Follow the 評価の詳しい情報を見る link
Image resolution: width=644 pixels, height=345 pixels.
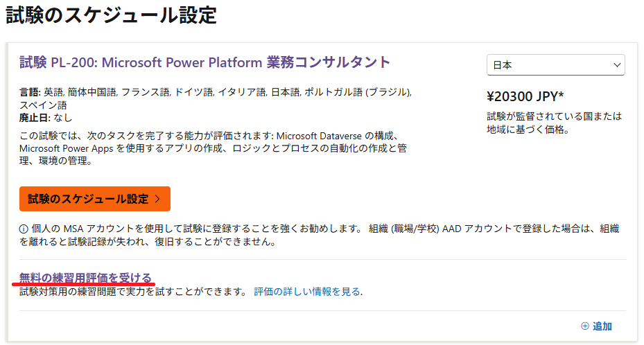[x=306, y=292]
